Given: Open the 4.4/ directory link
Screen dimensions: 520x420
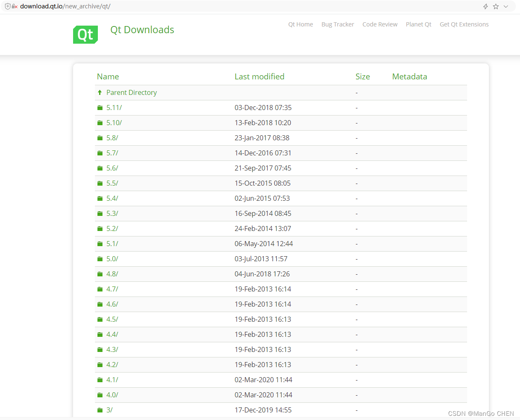Looking at the screenshot, I should coord(112,335).
